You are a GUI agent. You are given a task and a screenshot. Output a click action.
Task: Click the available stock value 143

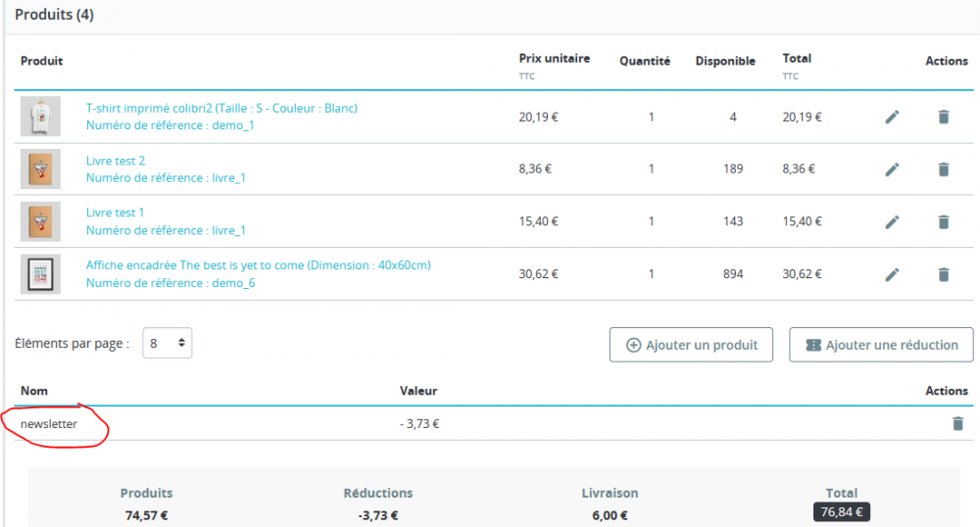pyautogui.click(x=733, y=221)
